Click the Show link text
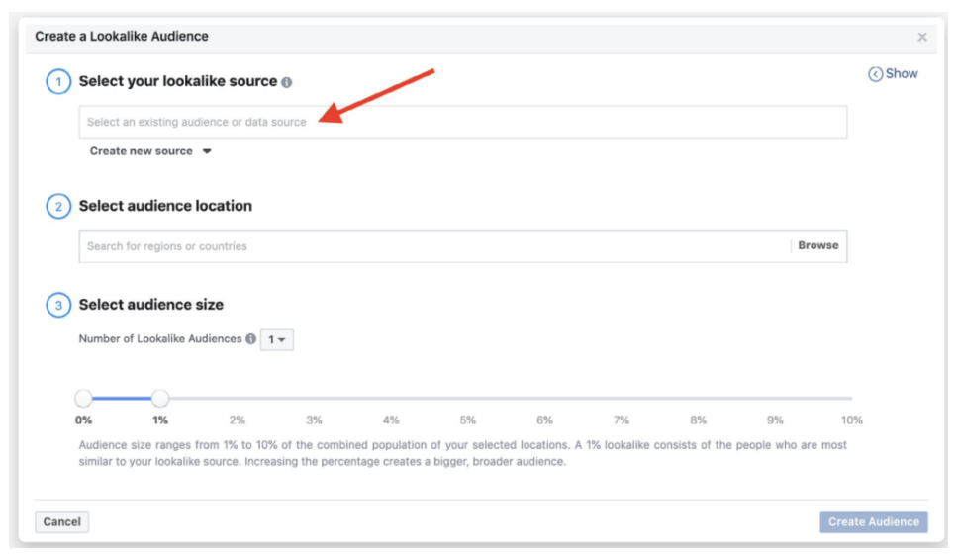 click(902, 74)
